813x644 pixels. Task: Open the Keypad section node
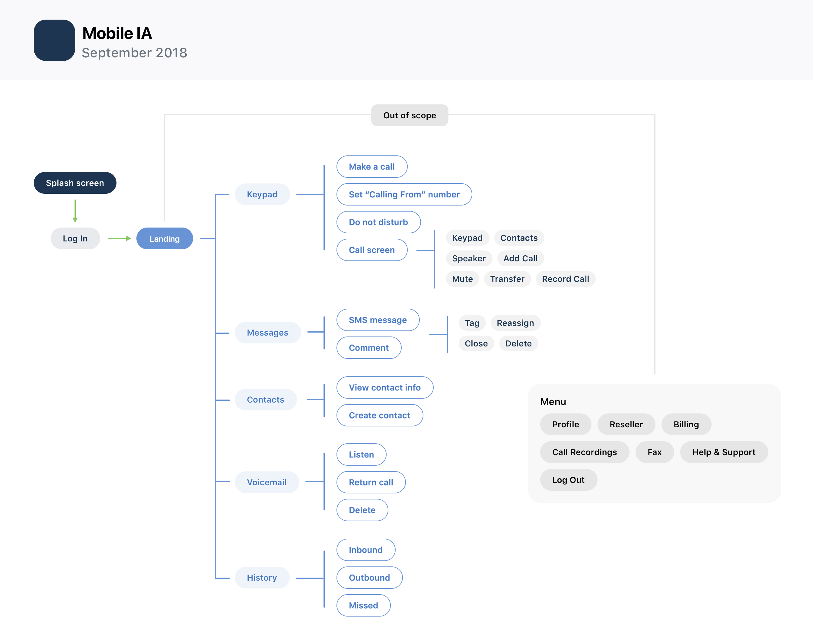pyautogui.click(x=262, y=194)
